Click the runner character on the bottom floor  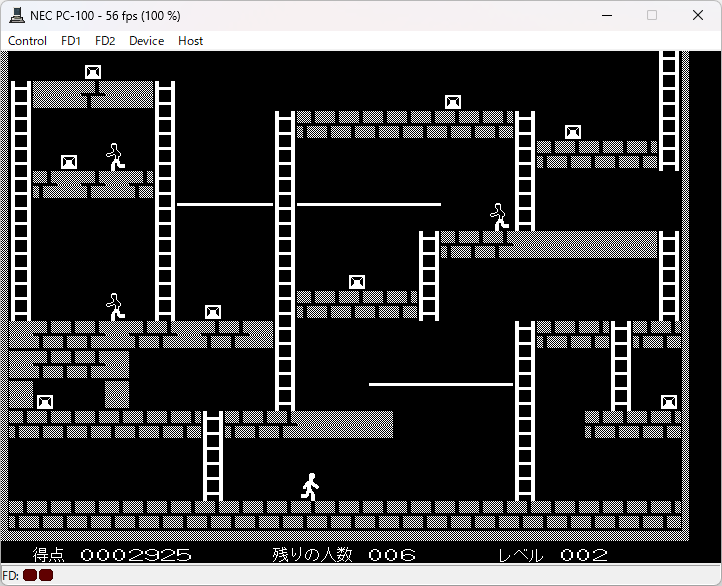pos(310,486)
